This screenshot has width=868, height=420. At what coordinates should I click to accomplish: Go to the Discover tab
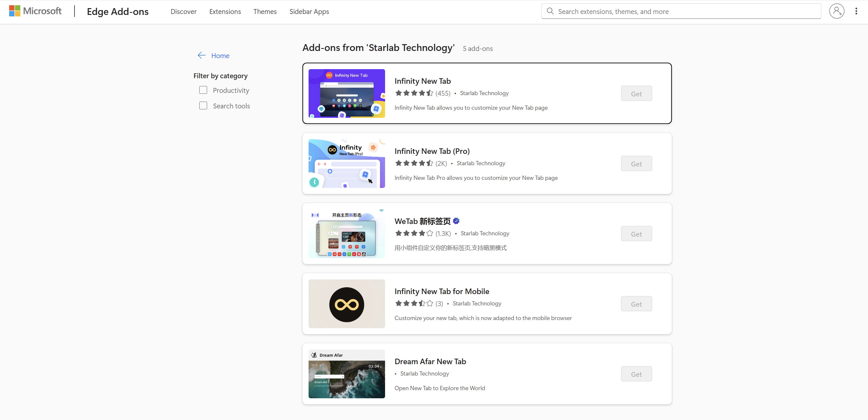[x=183, y=11]
